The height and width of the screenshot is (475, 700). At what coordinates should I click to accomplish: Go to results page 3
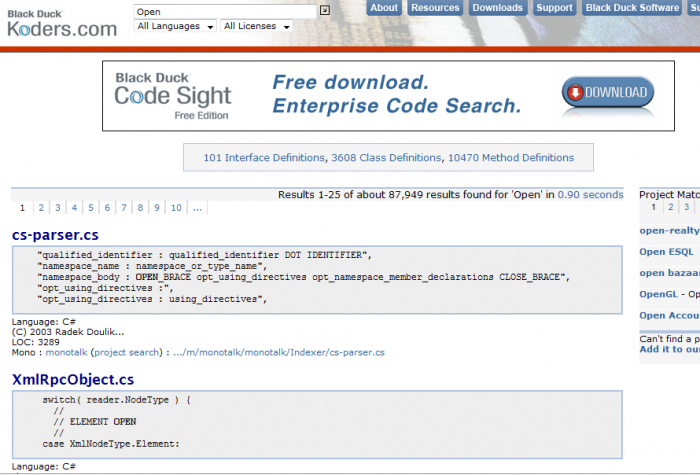point(58,208)
